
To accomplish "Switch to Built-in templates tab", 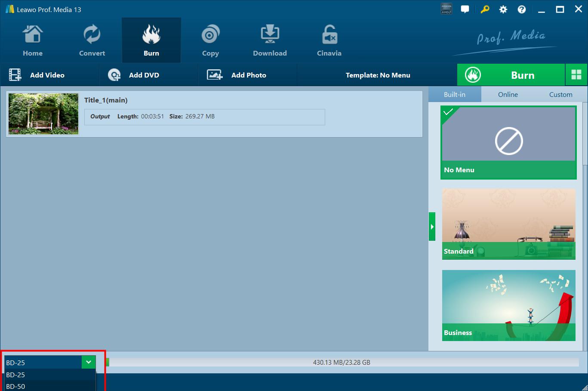I will click(455, 94).
